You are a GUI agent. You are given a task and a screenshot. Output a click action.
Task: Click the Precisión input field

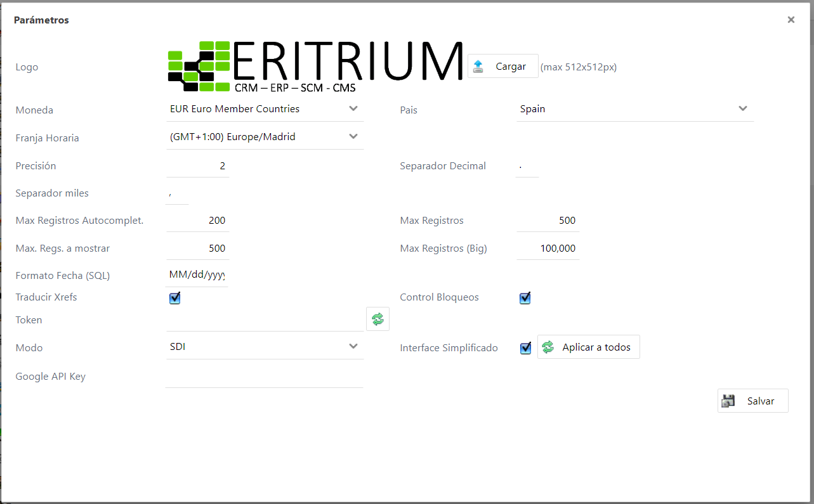coord(198,166)
